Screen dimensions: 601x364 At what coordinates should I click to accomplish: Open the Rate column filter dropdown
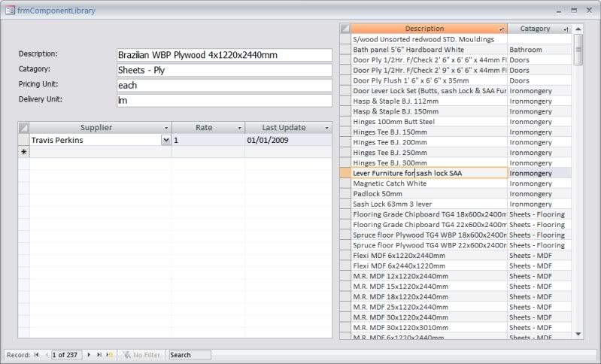pyautogui.click(x=239, y=128)
